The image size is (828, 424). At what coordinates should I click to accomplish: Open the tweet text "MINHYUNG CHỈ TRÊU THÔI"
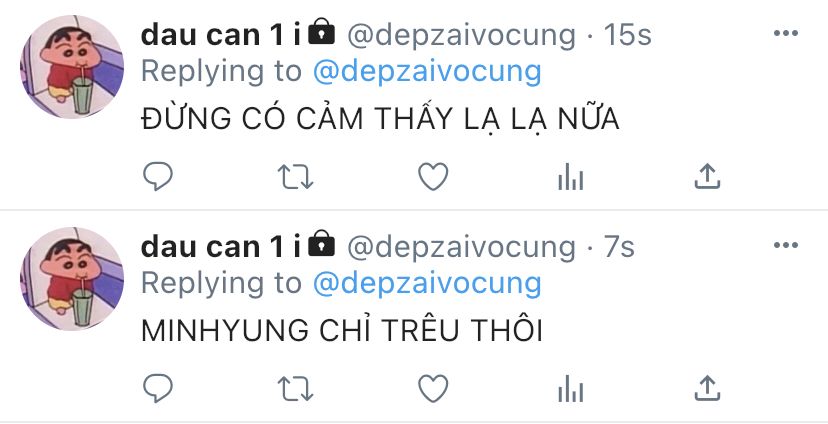pyautogui.click(x=342, y=328)
